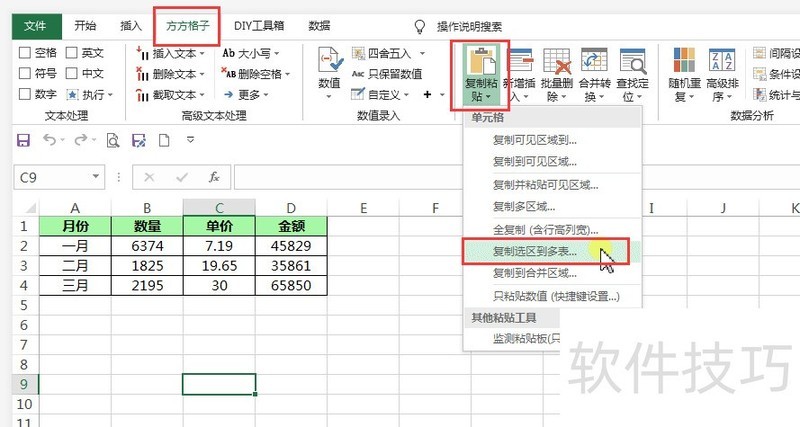Choose 复制多区域... menu item
The image size is (800, 427).
click(x=552, y=207)
